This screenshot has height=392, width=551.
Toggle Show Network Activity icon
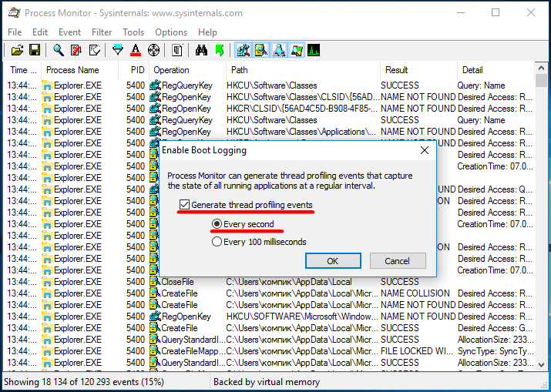(x=279, y=50)
